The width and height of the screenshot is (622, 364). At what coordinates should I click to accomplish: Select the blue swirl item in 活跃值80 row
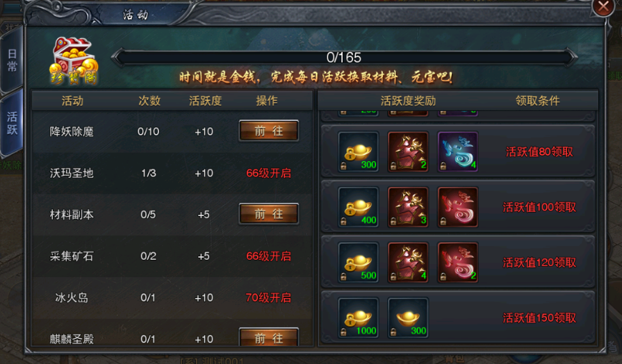[x=457, y=152]
